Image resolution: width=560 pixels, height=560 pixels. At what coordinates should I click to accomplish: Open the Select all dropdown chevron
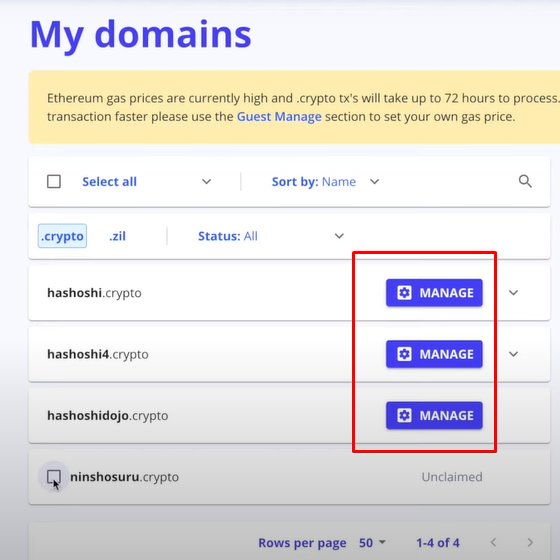[206, 181]
